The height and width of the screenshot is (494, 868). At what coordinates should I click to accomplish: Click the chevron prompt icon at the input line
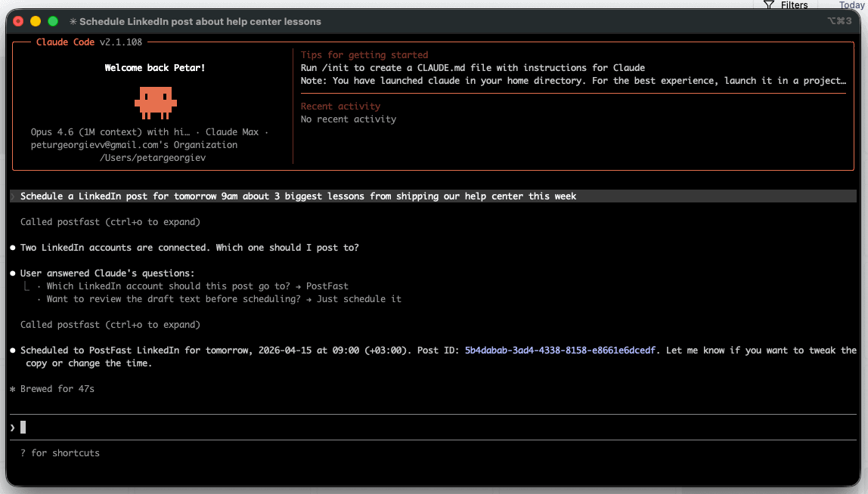click(x=12, y=427)
